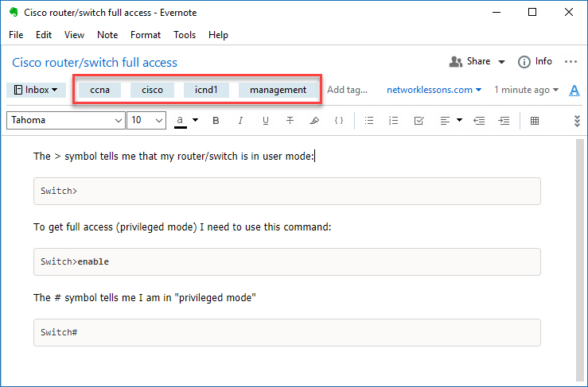Screen dimensions: 588x387
Task: Select the highlighter tool
Action: coord(314,121)
